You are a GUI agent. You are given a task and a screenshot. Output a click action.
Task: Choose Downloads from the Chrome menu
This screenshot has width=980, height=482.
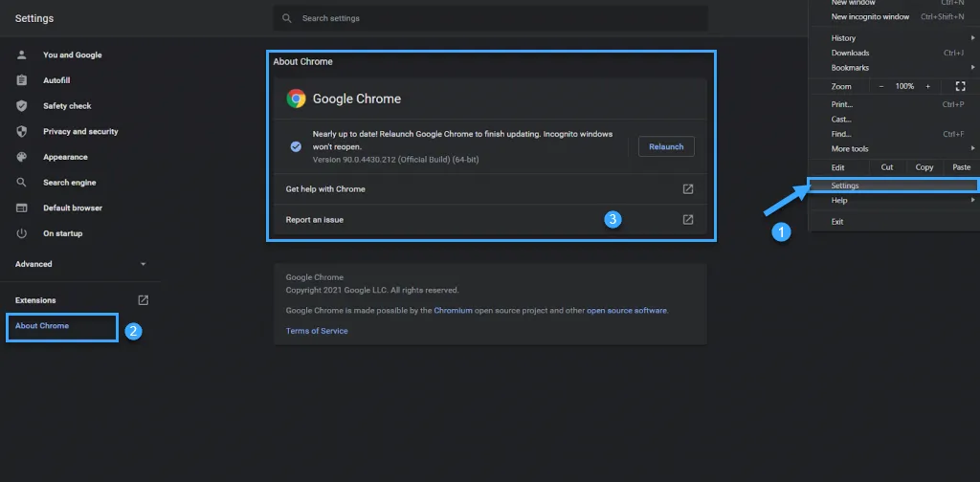850,53
